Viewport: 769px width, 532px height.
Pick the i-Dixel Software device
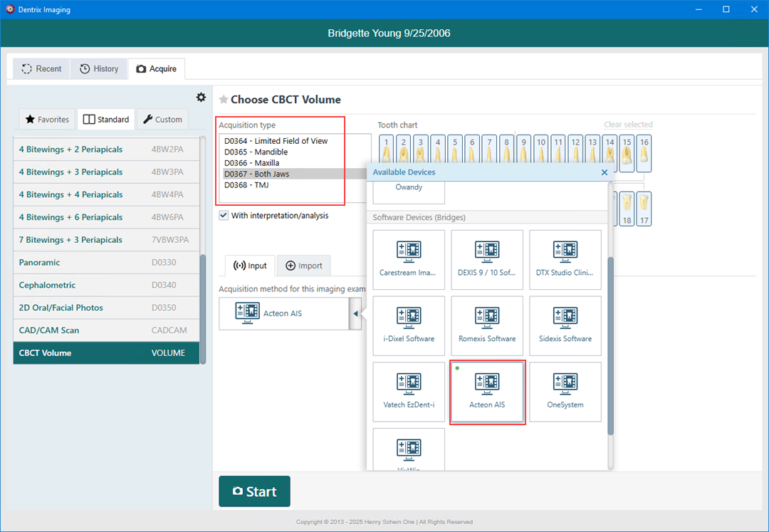tap(409, 325)
